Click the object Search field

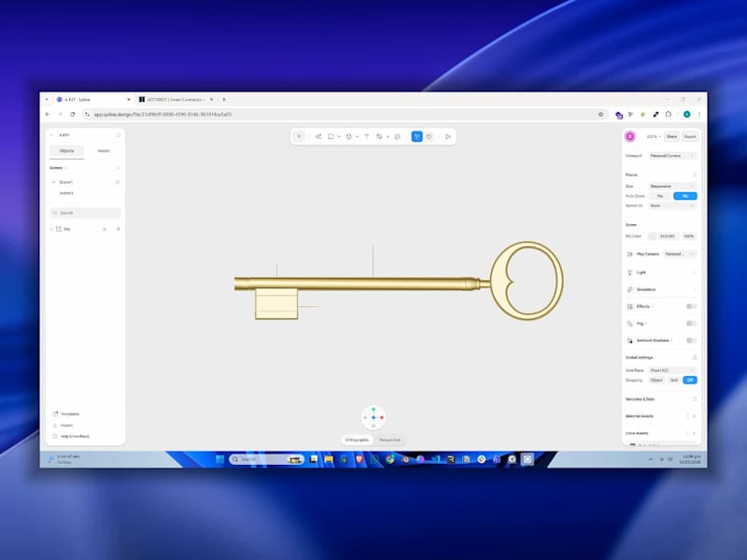[86, 213]
